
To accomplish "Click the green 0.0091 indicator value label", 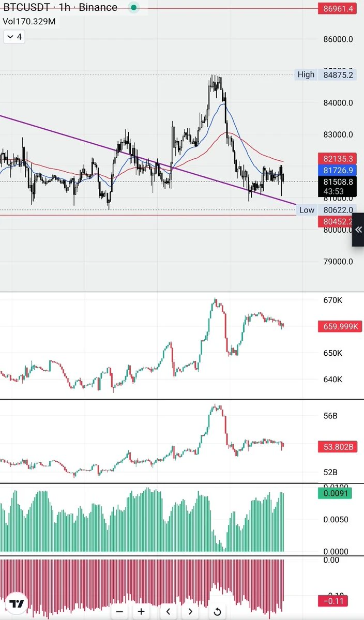I will pyautogui.click(x=335, y=493).
